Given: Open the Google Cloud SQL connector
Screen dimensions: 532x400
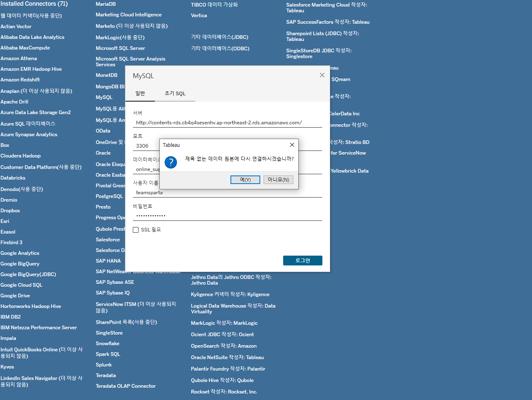Looking at the screenshot, I should pos(21,285).
